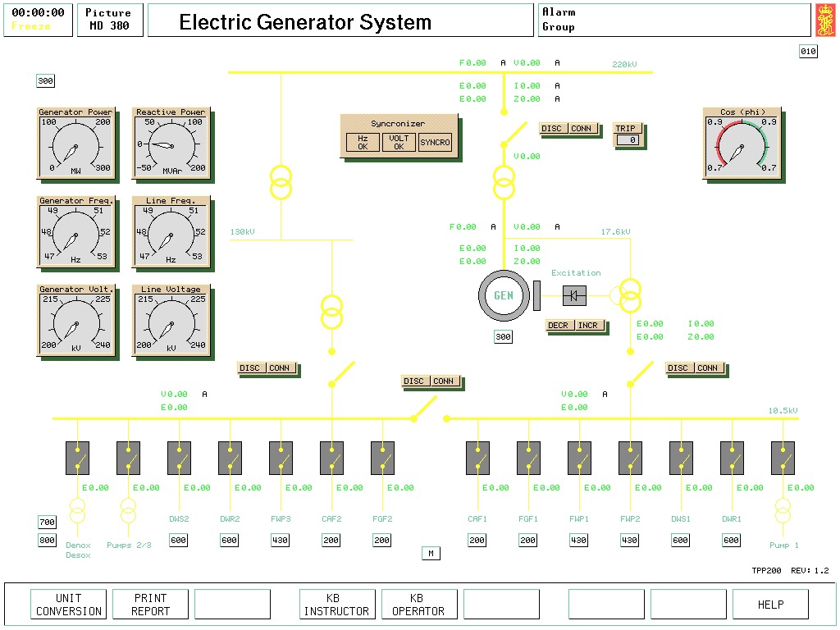The width and height of the screenshot is (840, 630).
Task: Click the VOLT OK synchronizer button
Action: pos(399,143)
